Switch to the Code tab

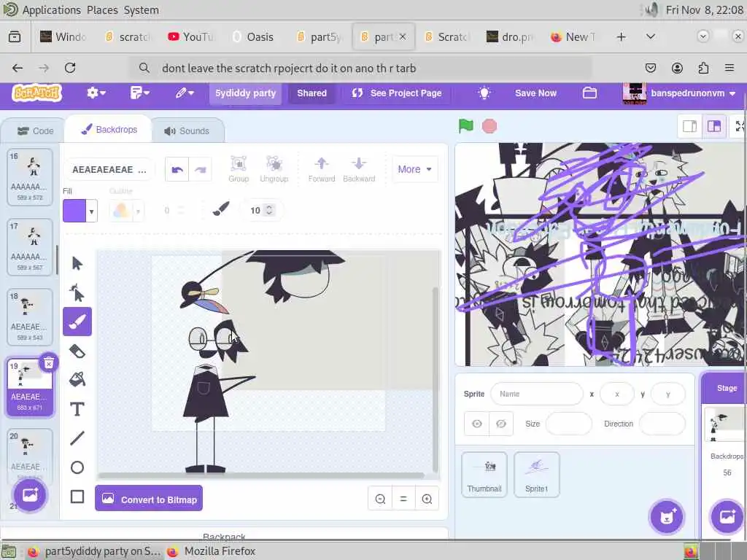pyautogui.click(x=35, y=131)
